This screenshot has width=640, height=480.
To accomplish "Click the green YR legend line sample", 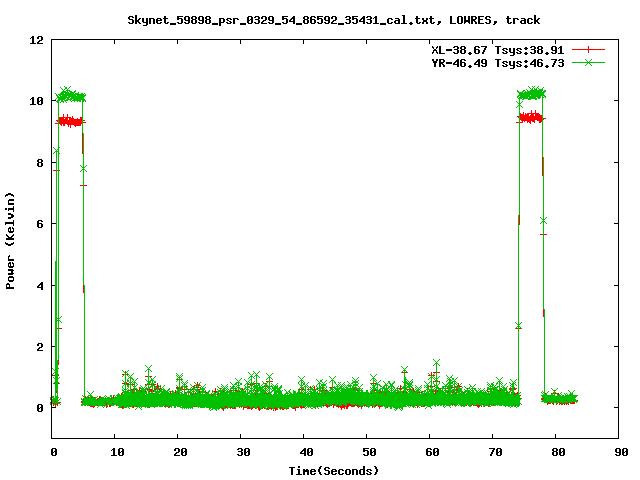I will click(x=588, y=62).
